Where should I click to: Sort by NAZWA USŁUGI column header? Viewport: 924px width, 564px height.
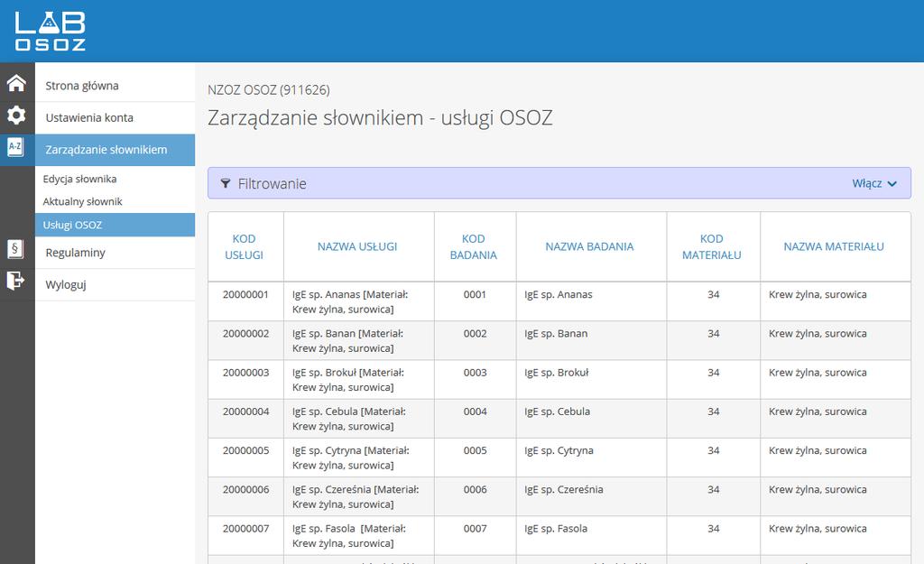point(357,247)
